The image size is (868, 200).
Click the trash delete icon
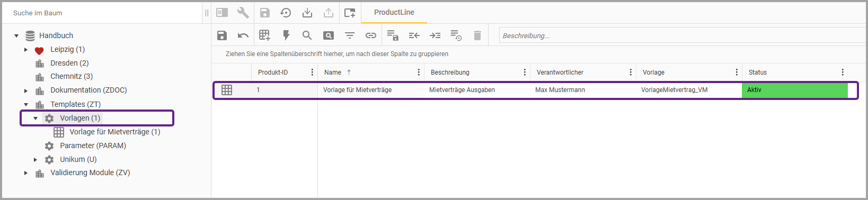click(x=477, y=35)
